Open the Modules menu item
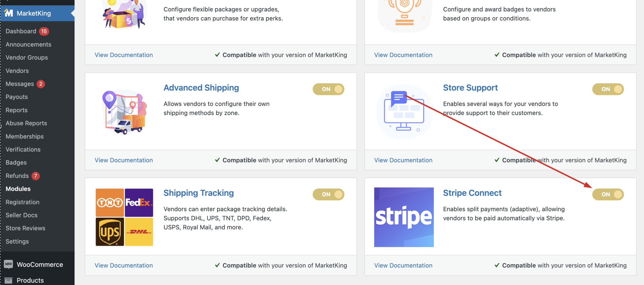Image resolution: width=644 pixels, height=285 pixels. tap(18, 189)
